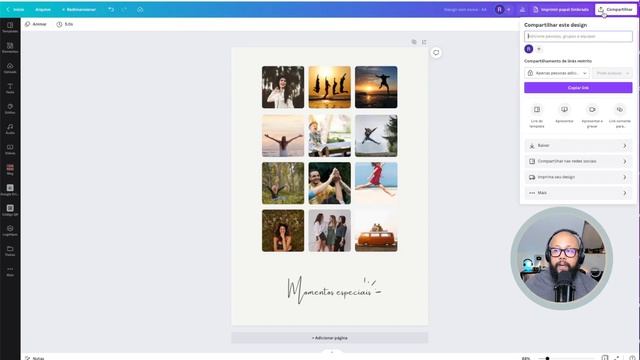The width and height of the screenshot is (640, 360).
Task: Click the full screen icon at bottom right
Action: coord(616,358)
